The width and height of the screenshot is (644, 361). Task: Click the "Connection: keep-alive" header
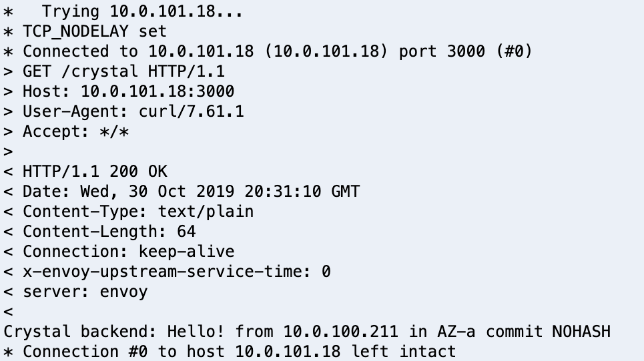click(128, 252)
